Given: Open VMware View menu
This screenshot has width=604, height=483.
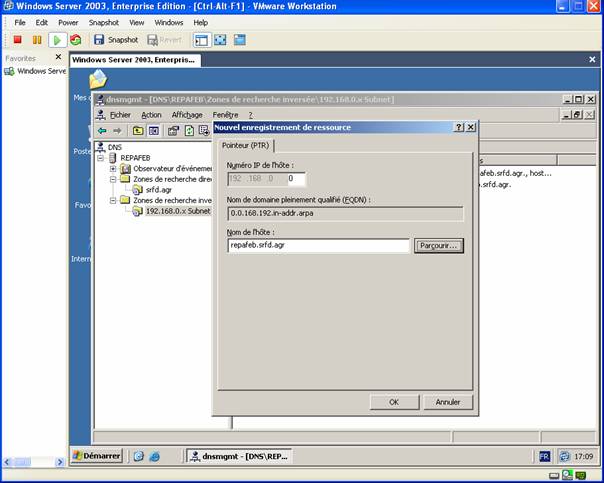Looking at the screenshot, I should click(x=136, y=23).
